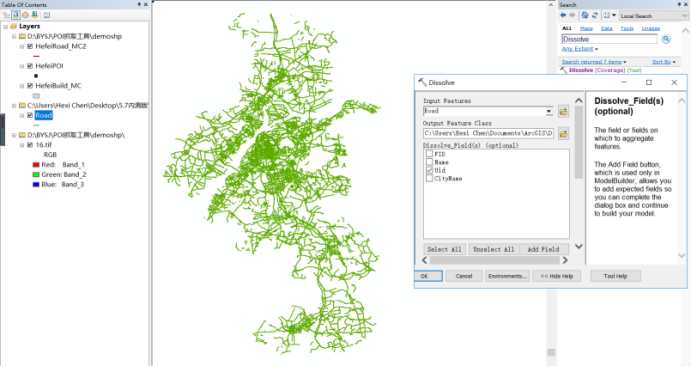Browse for Input Features folder icon
The width and height of the screenshot is (692, 366).
564,111
